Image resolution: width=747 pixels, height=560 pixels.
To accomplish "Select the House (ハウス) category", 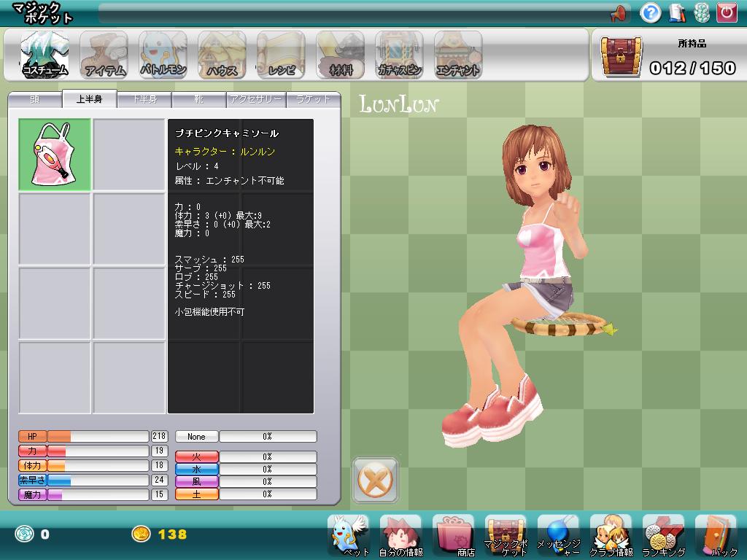I will pyautogui.click(x=222, y=55).
